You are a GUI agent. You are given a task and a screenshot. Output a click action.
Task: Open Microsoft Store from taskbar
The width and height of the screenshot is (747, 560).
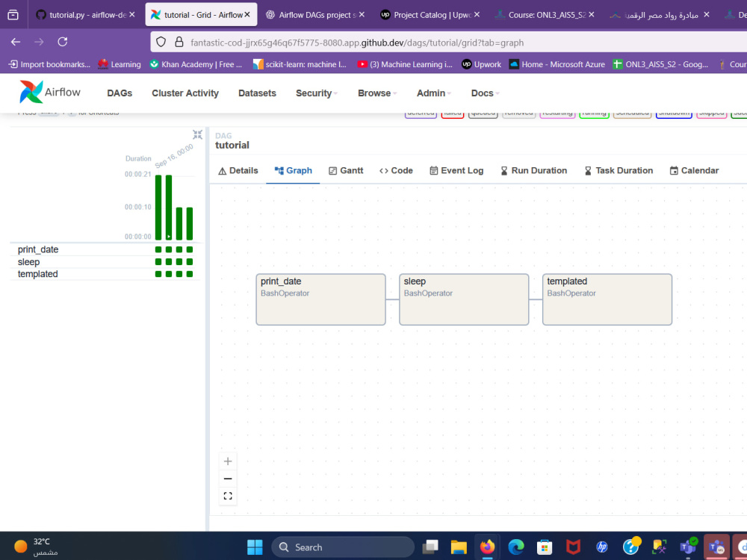coord(545,547)
